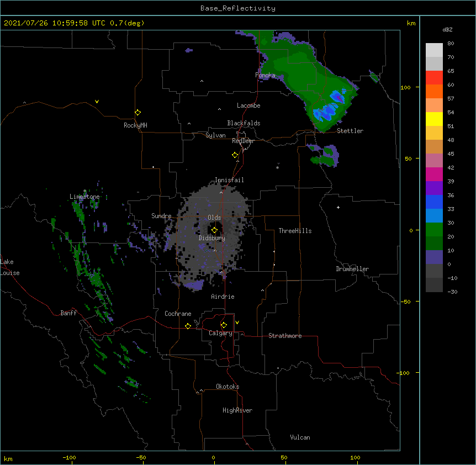Select the dark gray -10 dBZ legend swatch
This screenshot has width=476, height=465.
[x=434, y=285]
